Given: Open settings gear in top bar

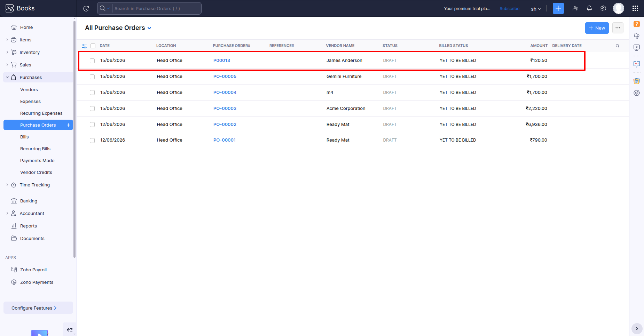Looking at the screenshot, I should point(603,8).
